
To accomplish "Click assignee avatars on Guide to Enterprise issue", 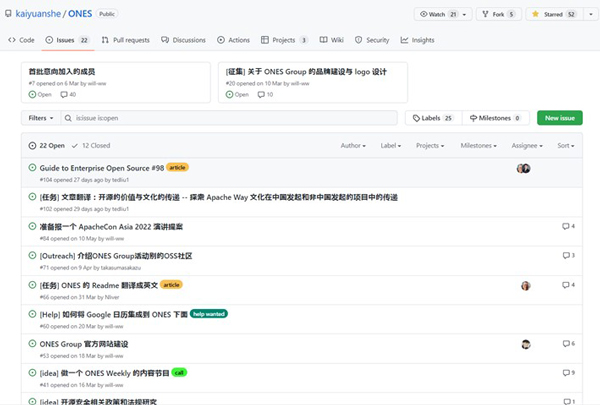I will pyautogui.click(x=523, y=168).
